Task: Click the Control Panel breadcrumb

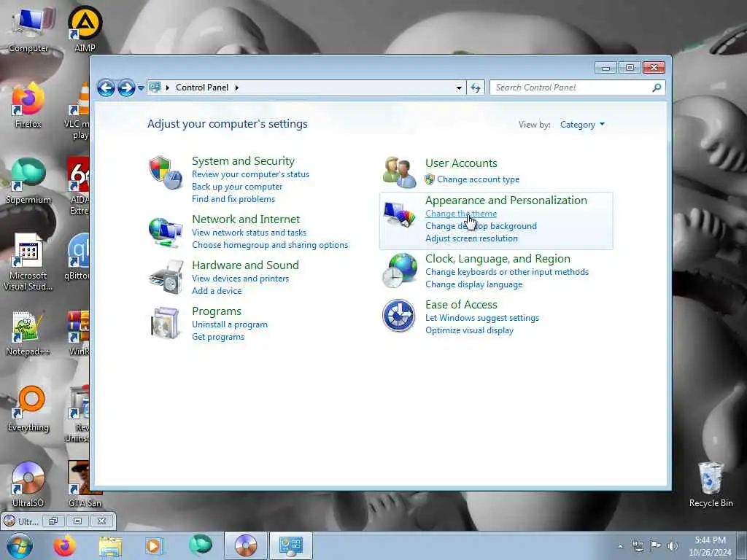Action: (x=202, y=87)
